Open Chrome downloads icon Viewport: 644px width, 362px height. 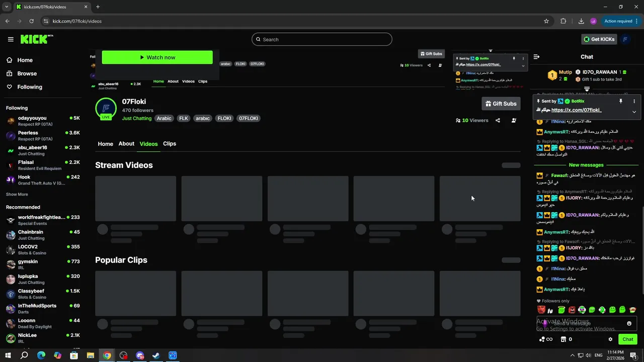tap(581, 21)
